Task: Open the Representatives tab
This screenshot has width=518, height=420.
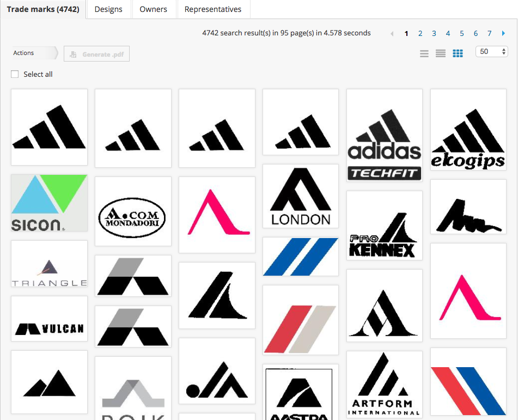Action: click(x=213, y=9)
